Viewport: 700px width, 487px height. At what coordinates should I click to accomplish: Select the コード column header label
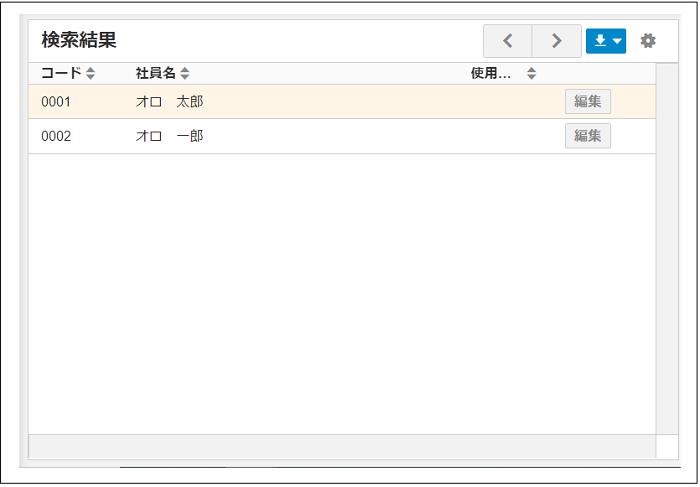click(61, 73)
